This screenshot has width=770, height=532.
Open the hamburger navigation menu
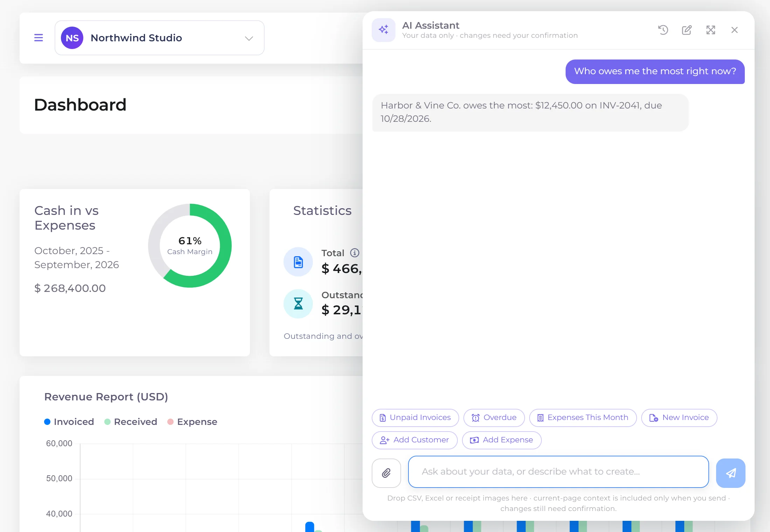pos(38,38)
